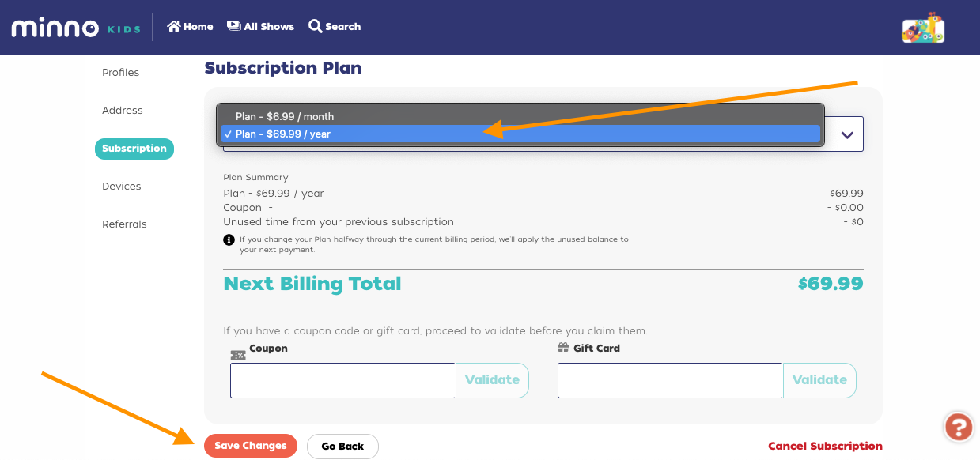The image size is (980, 460).
Task: Open the Referrals settings tab
Action: 124,224
